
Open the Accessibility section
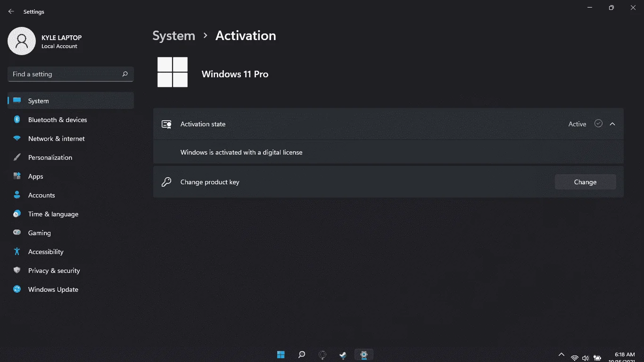pos(71,252)
